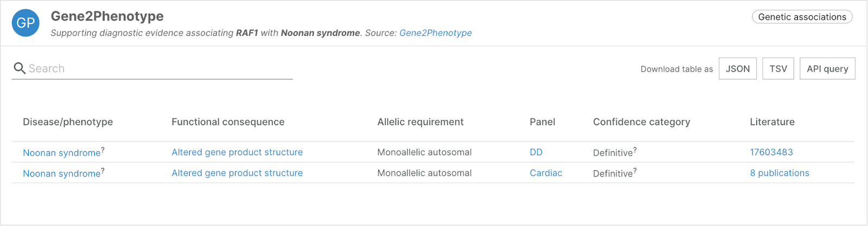Click the question mark beside first Definitive
Viewport: 868px width, 226px height.
pos(635,150)
